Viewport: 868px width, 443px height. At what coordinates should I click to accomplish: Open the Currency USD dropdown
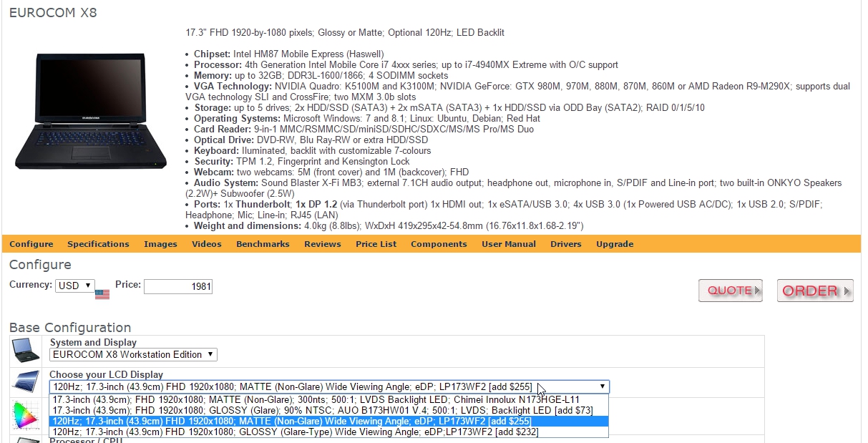click(74, 286)
